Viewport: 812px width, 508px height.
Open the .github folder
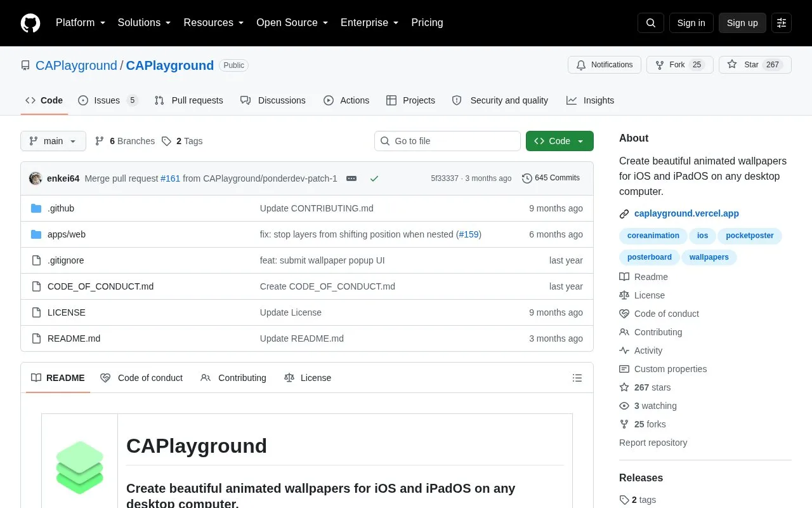click(61, 208)
